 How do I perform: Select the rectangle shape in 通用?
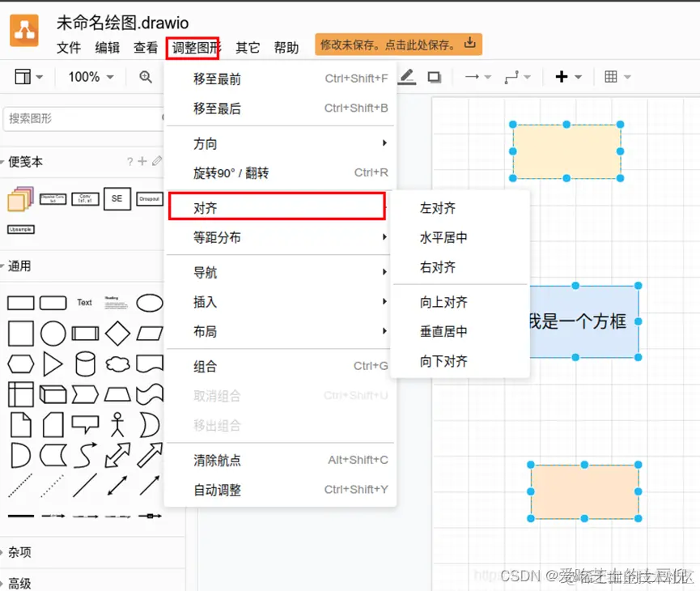[21, 303]
